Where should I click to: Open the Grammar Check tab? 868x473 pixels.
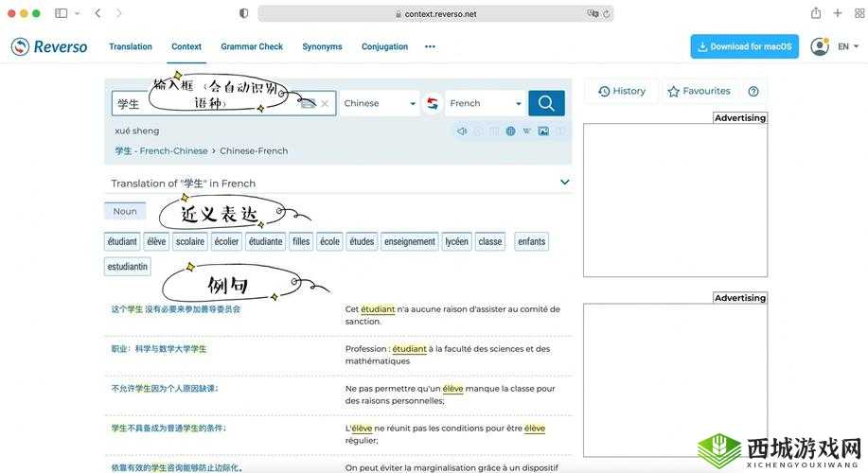[252, 46]
